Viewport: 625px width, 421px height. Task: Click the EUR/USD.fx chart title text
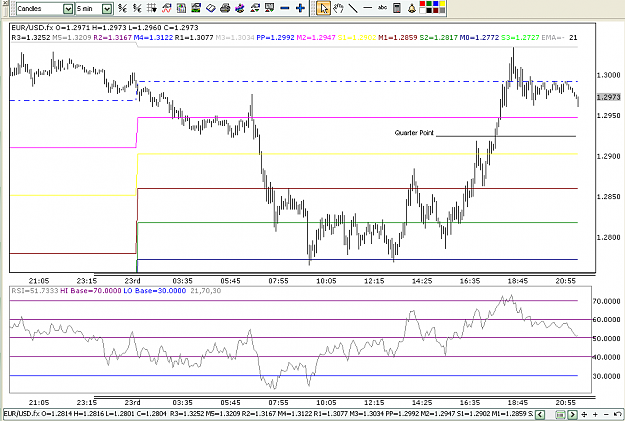click(x=32, y=28)
